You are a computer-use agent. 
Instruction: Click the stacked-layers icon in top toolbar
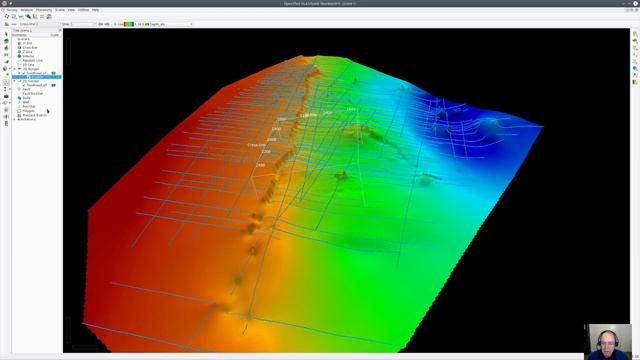pos(49,17)
